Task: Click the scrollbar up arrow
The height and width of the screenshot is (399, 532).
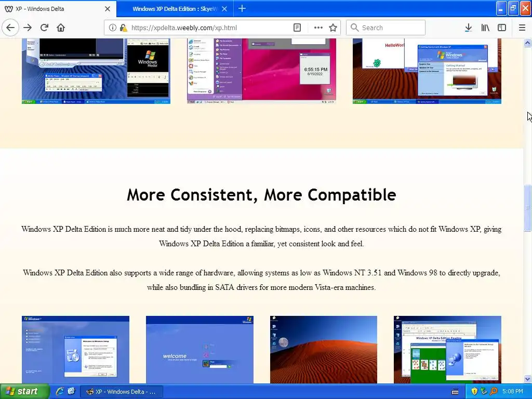Action: tap(527, 43)
